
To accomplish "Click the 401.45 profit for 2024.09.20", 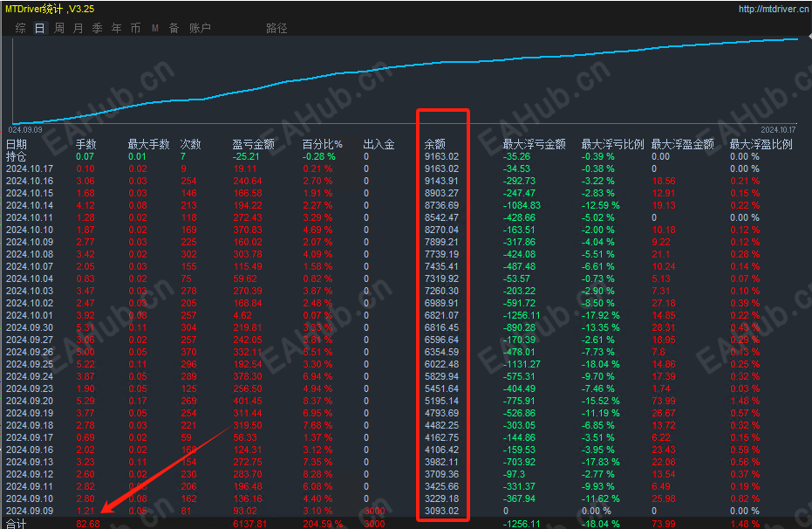I will coord(248,401).
